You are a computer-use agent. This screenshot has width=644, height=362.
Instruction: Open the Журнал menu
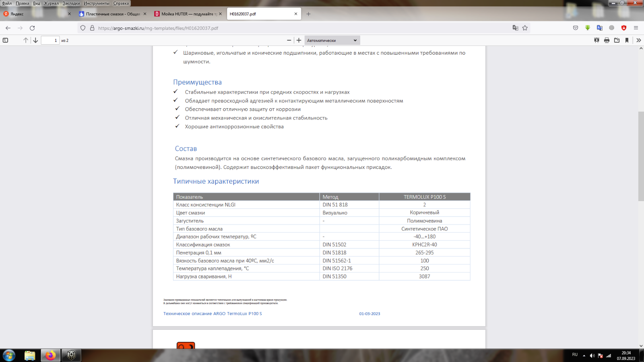pos(51,3)
